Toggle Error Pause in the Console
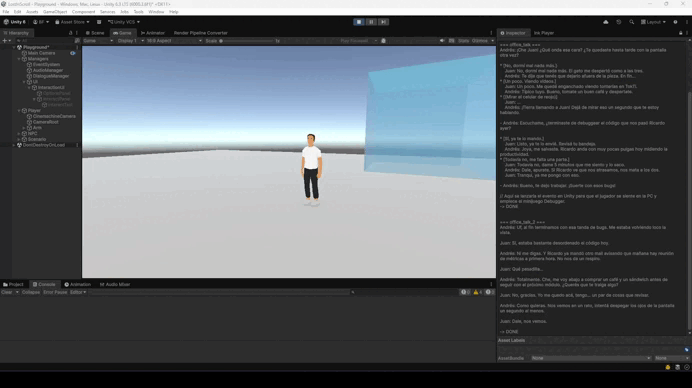The height and width of the screenshot is (388, 692). (55, 292)
